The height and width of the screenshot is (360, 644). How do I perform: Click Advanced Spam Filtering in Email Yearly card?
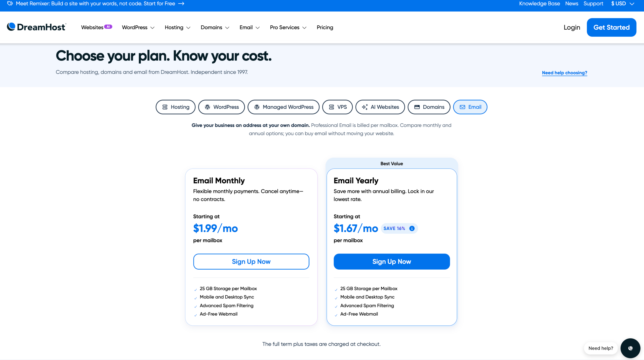[367, 305]
